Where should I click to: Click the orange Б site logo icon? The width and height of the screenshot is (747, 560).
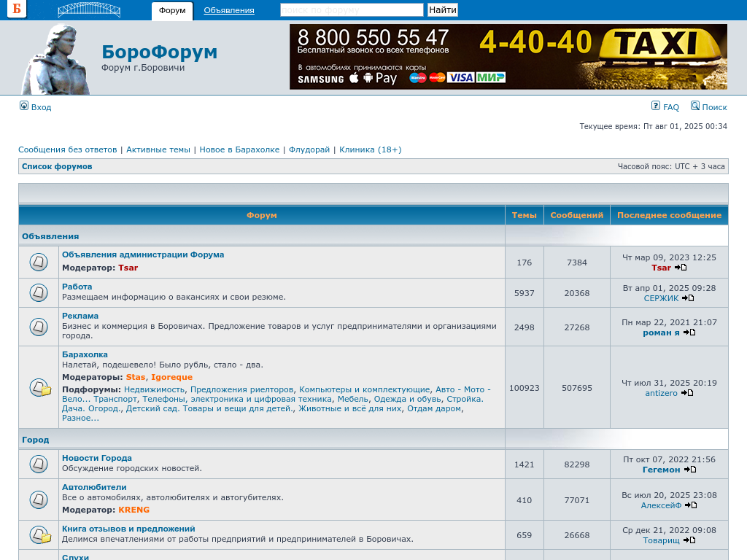click(x=16, y=9)
